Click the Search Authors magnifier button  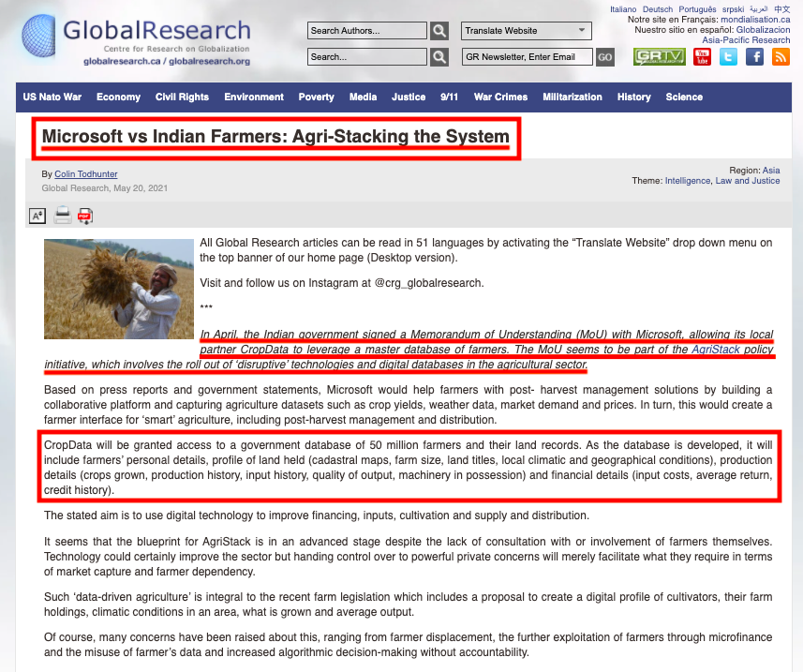[x=439, y=31]
